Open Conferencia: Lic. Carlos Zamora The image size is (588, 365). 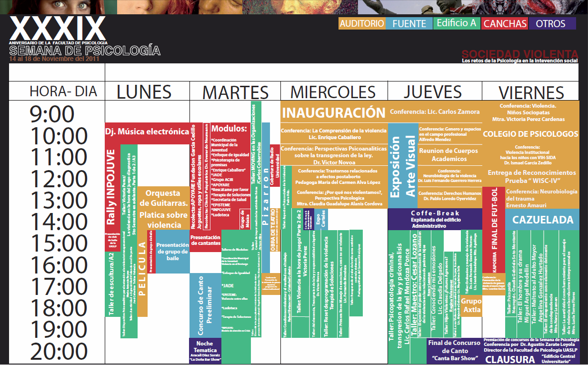tap(435, 112)
